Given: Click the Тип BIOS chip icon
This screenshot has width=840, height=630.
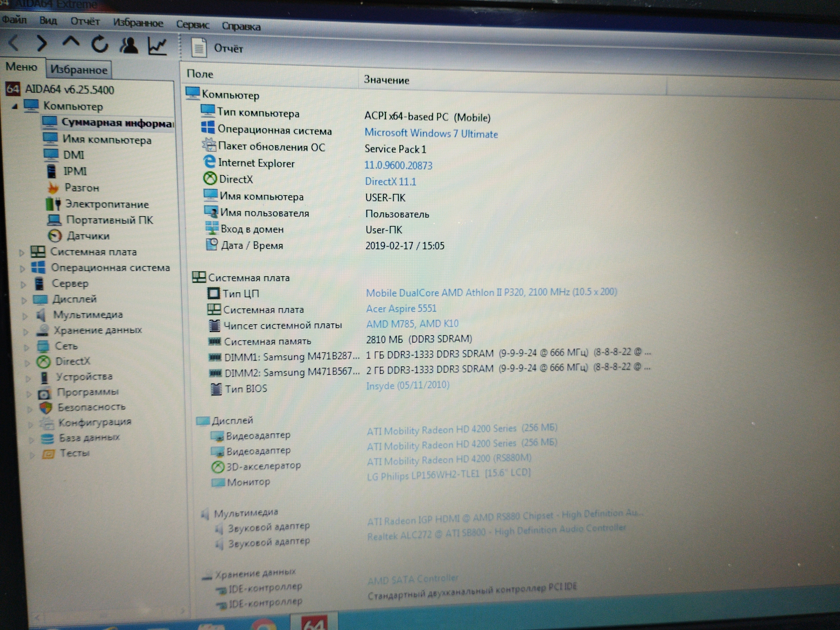Looking at the screenshot, I should click(x=216, y=388).
